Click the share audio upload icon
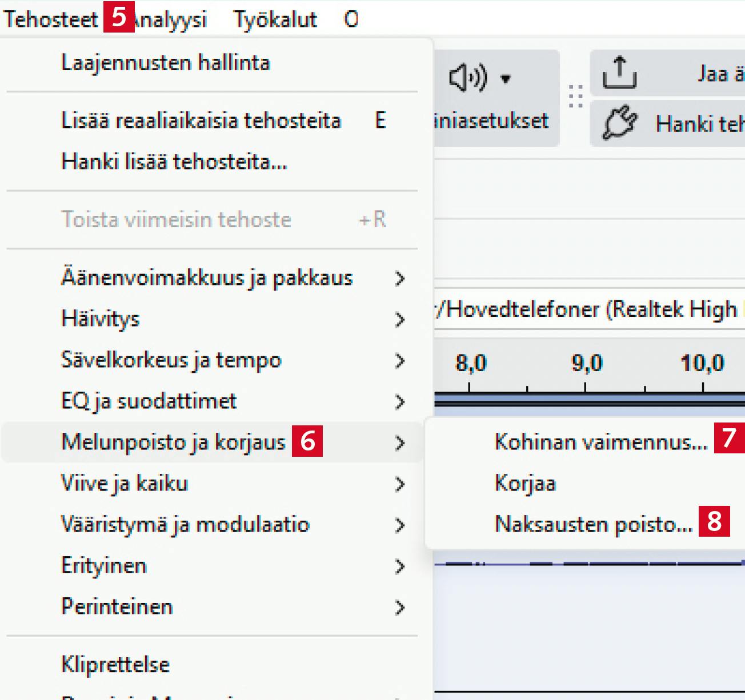Screen dimensions: 745x700 click(619, 73)
